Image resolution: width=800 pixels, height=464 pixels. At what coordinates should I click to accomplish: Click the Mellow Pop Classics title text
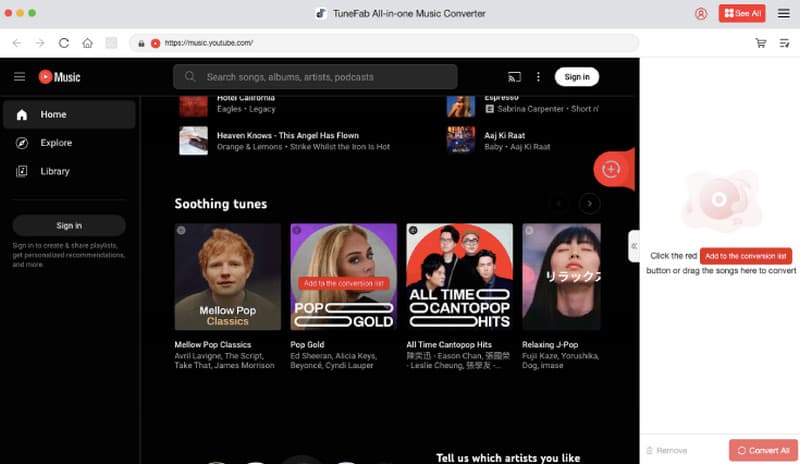pos(213,345)
